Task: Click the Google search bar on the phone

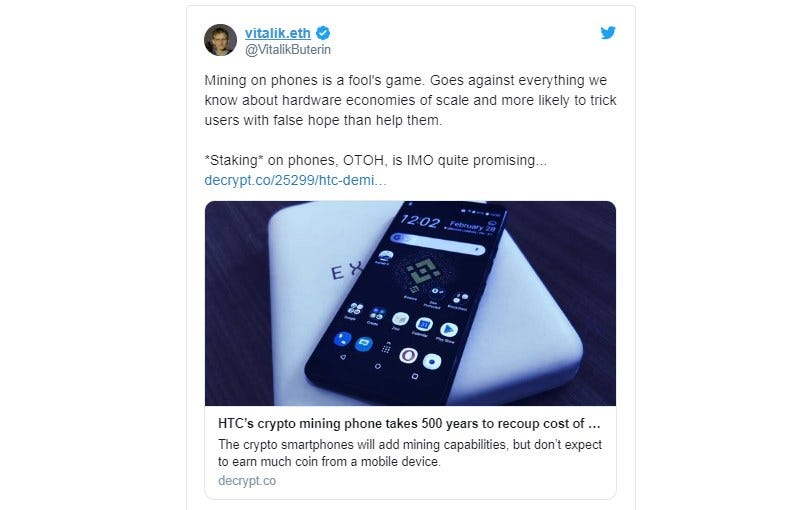Action: [438, 243]
